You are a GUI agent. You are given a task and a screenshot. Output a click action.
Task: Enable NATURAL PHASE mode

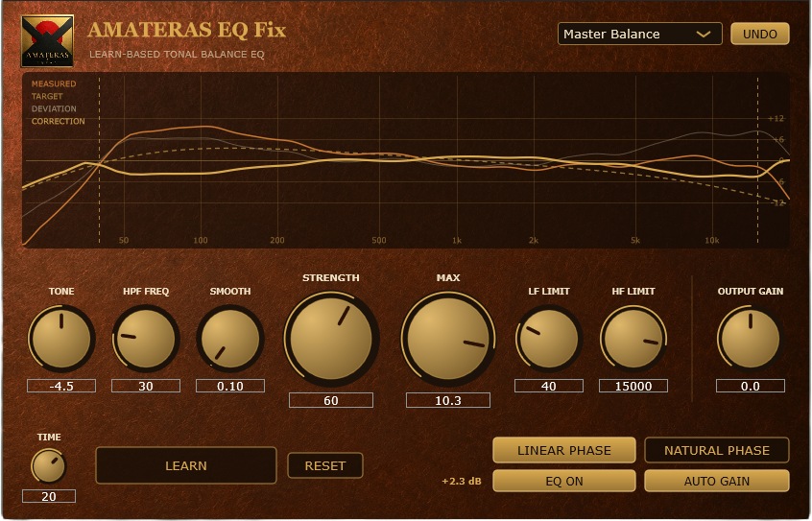click(717, 450)
